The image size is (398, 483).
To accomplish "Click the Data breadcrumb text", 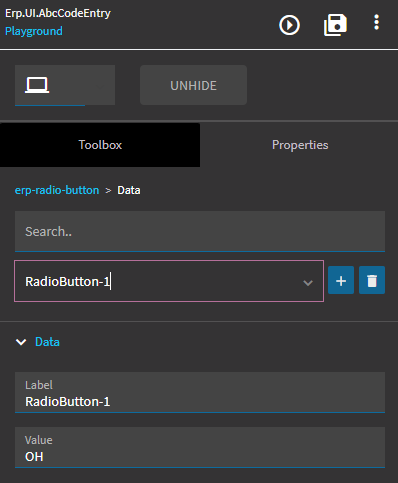I will pyautogui.click(x=129, y=190).
